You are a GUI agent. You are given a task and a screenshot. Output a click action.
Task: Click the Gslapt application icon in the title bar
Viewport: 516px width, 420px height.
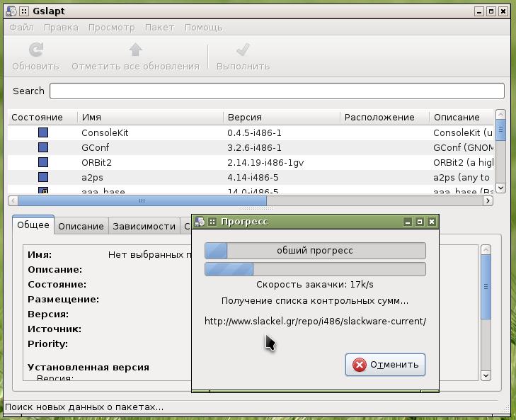11,11
